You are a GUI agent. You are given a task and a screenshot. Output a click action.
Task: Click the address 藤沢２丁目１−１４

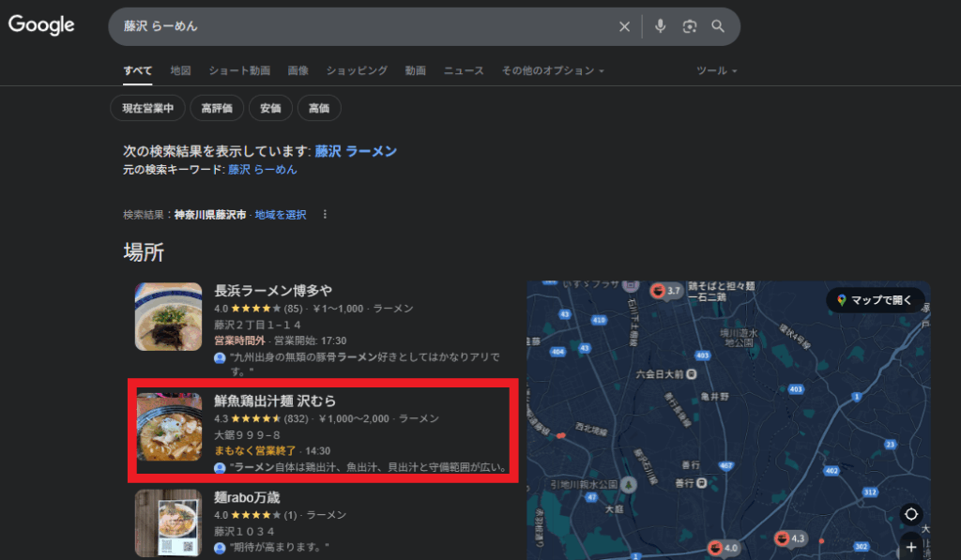tap(257, 325)
